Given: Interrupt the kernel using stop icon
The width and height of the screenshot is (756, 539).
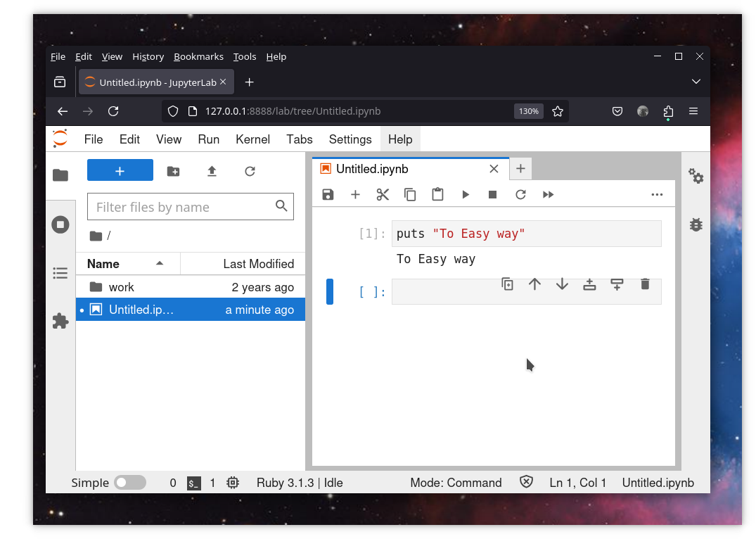Looking at the screenshot, I should click(x=492, y=195).
